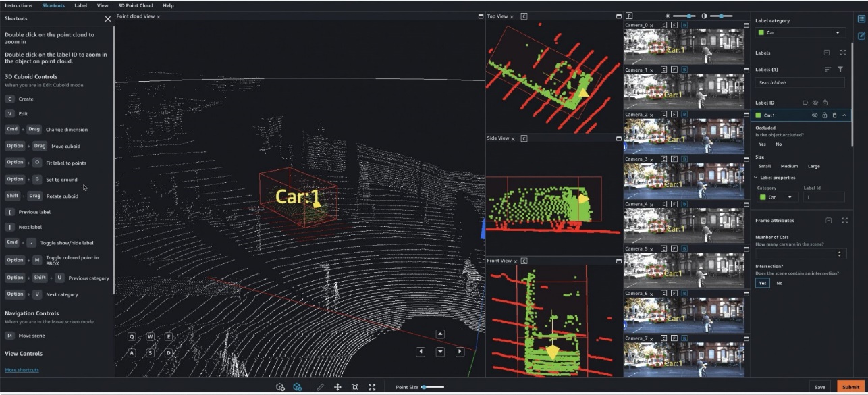Select the add cuboid tool
868x395 pixels.
pos(280,387)
